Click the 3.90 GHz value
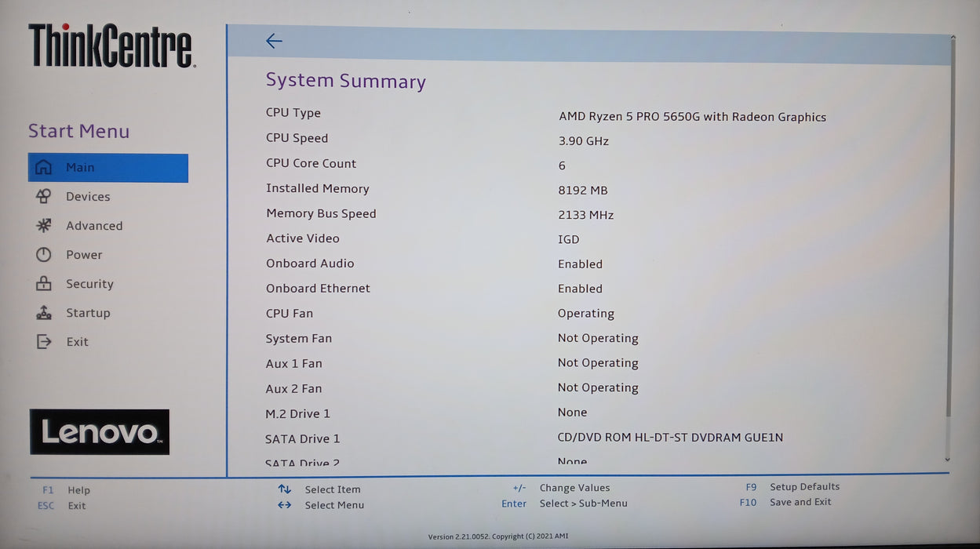This screenshot has width=980, height=549. pyautogui.click(x=583, y=141)
